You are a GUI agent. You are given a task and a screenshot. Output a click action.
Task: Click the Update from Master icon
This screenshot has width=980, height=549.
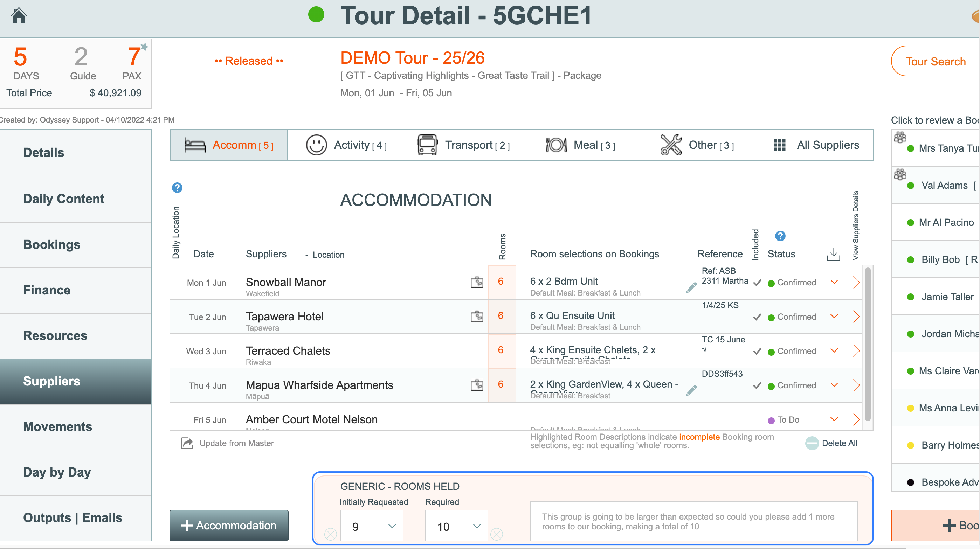pos(187,443)
